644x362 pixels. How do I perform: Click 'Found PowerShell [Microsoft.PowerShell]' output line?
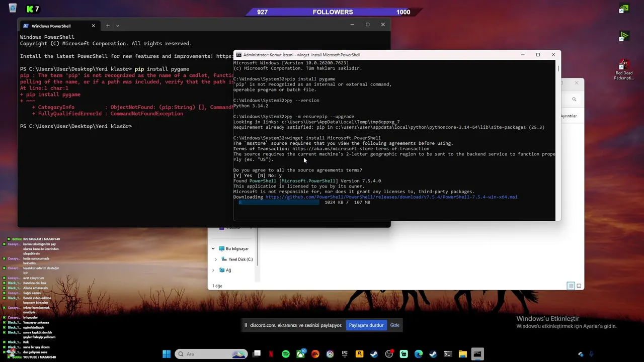(307, 181)
